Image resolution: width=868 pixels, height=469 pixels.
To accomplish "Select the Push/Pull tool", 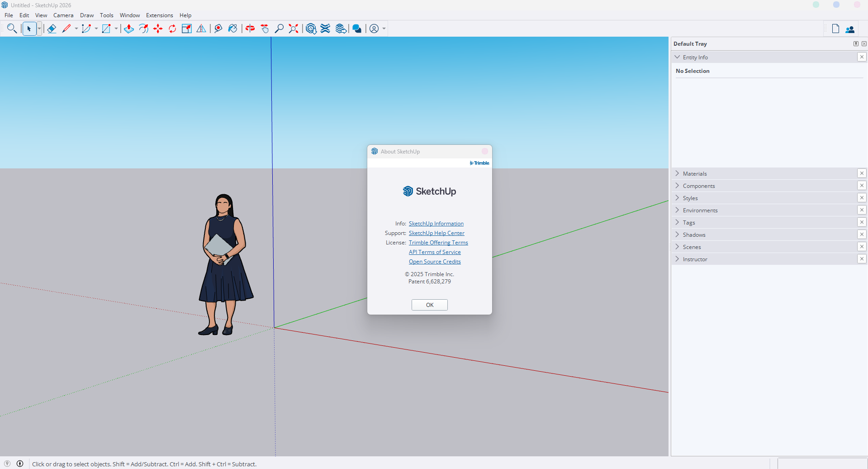I will [129, 29].
